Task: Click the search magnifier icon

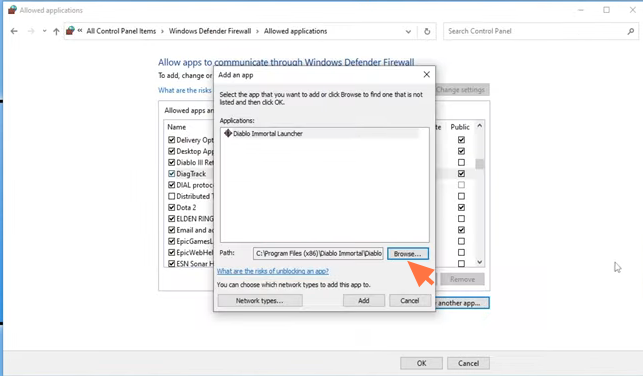Action: pyautogui.click(x=631, y=31)
